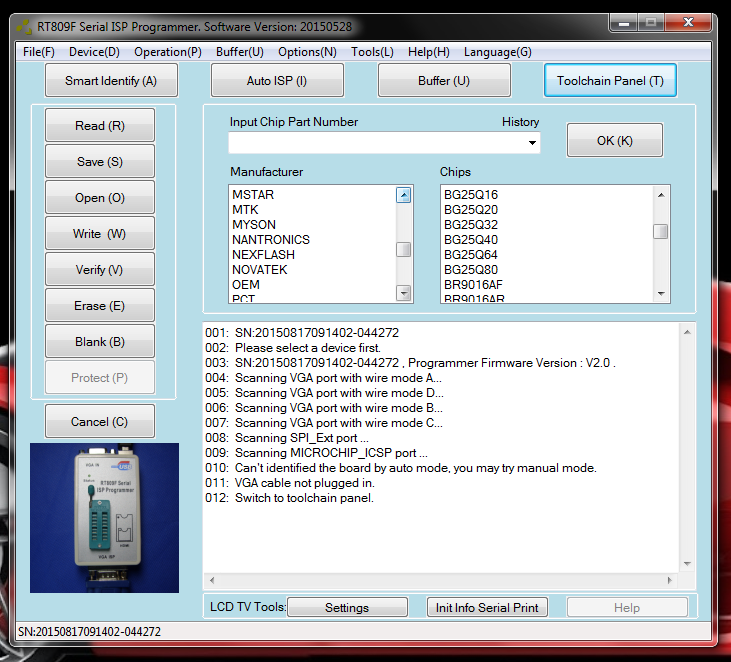Open the Operation(P) menu
Viewport: 731px width, 662px height.
click(168, 52)
